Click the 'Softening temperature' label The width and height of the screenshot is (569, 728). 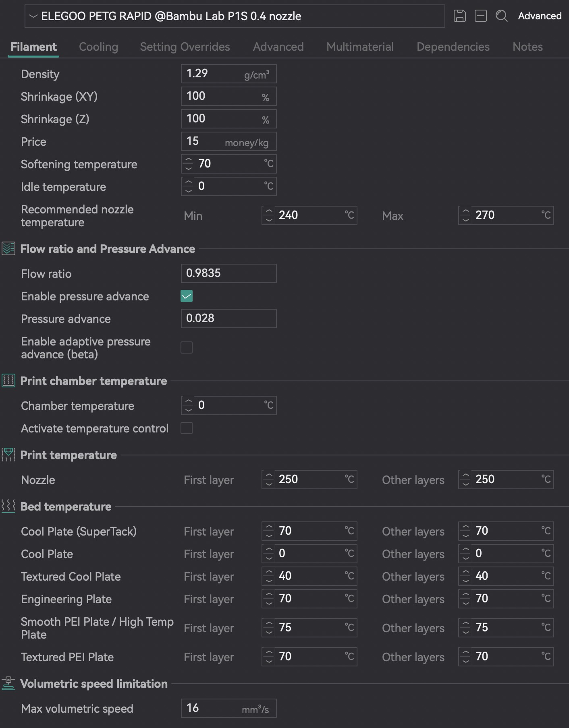pos(79,164)
